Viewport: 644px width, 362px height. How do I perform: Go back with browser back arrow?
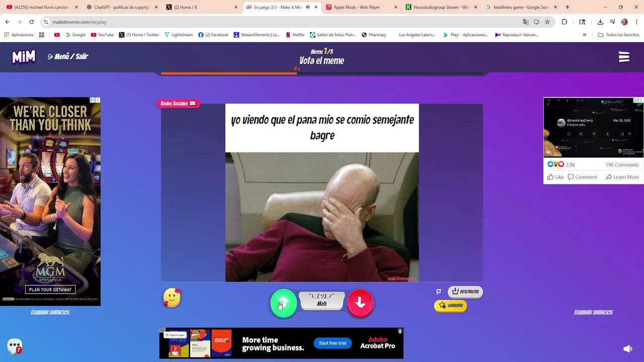point(7,22)
